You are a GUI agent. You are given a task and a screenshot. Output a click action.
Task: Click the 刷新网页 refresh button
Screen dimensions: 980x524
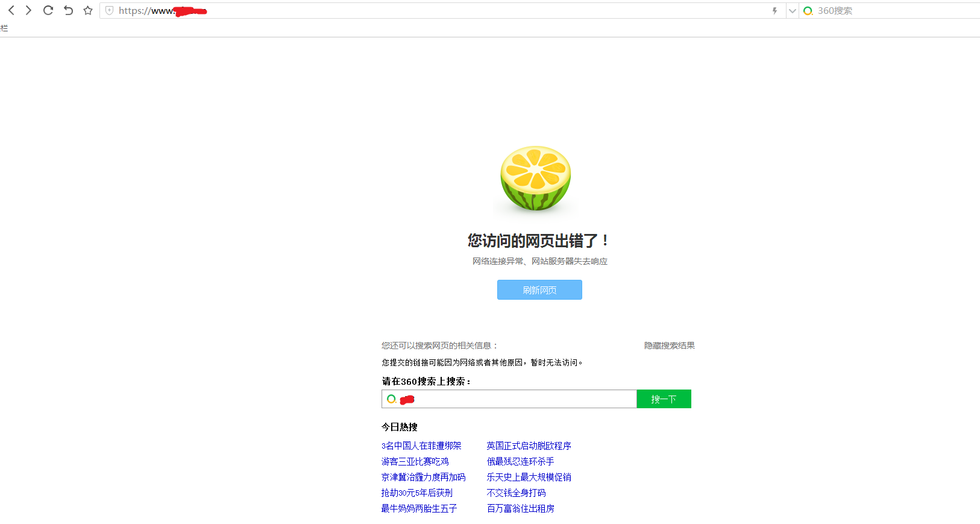(539, 290)
